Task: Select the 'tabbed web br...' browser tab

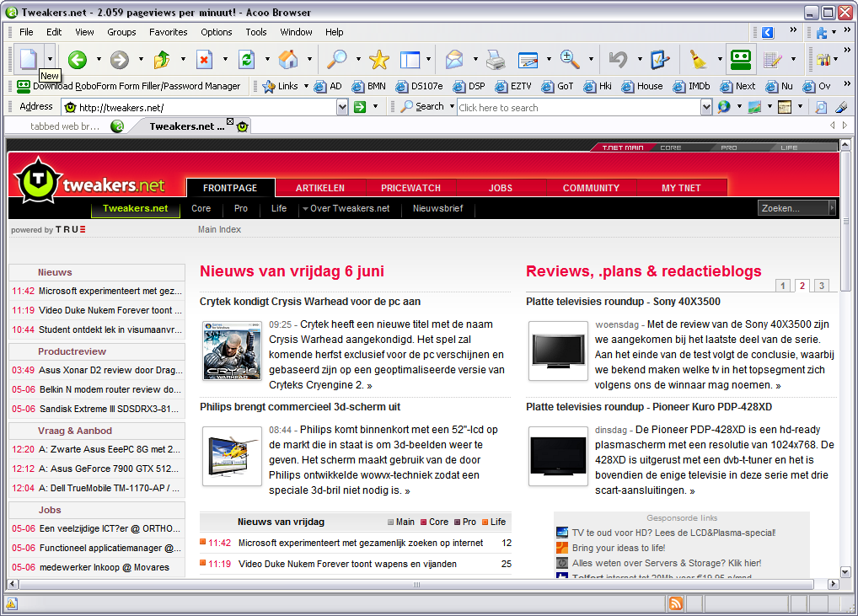Action: (65, 126)
